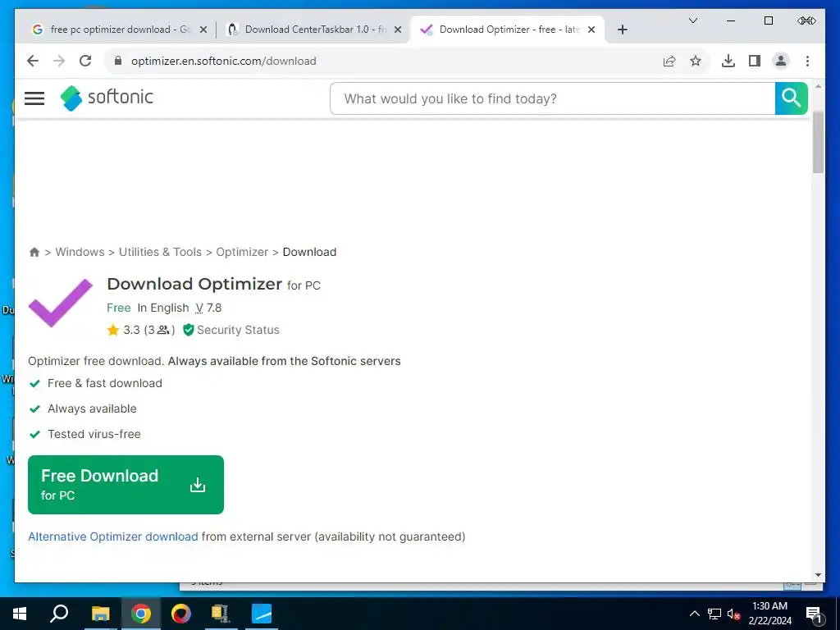Go back with the browser back arrow
This screenshot has height=630, width=840.
tap(33, 61)
